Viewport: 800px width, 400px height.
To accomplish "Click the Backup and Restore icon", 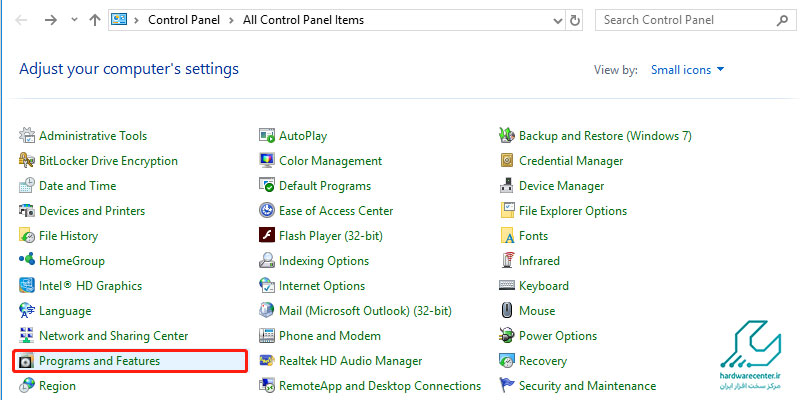I will (507, 136).
